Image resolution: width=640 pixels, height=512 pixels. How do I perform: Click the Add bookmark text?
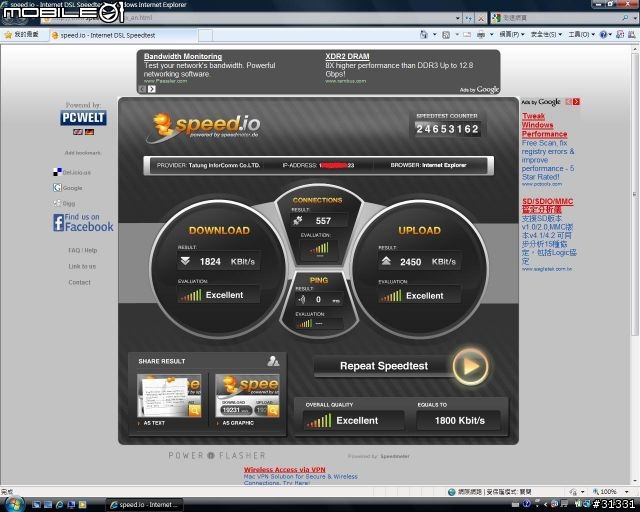coord(82,153)
